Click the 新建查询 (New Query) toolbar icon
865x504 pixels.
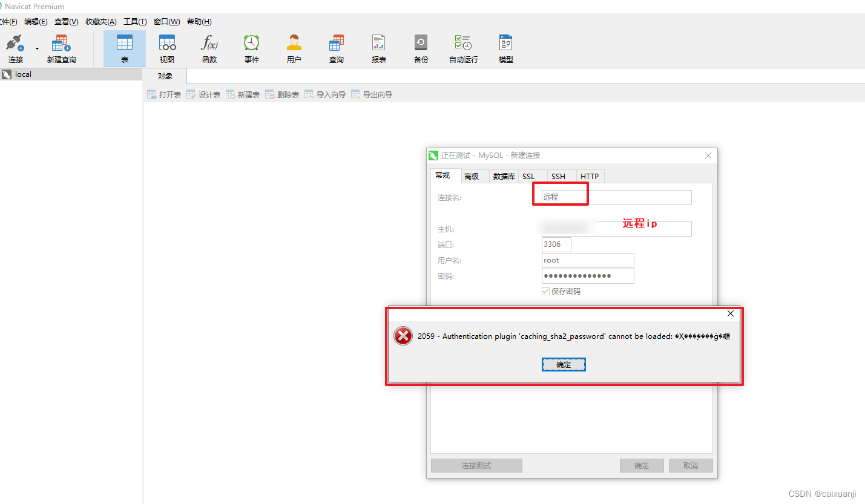click(x=61, y=44)
